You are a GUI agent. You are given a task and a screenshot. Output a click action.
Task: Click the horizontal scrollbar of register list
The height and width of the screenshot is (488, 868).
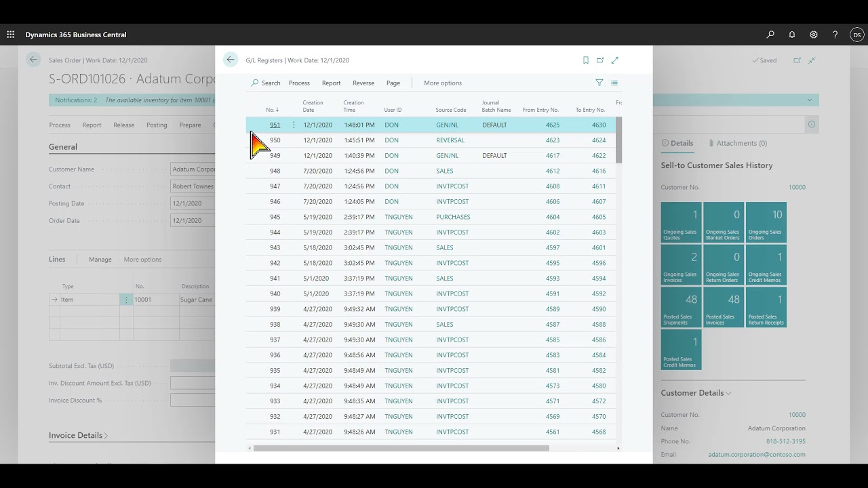[401, 448]
